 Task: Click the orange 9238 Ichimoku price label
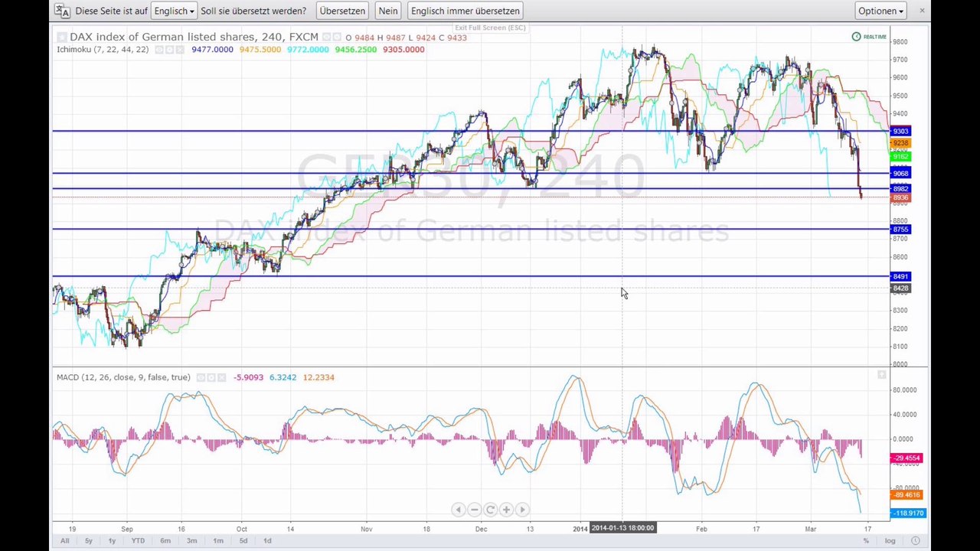point(900,143)
